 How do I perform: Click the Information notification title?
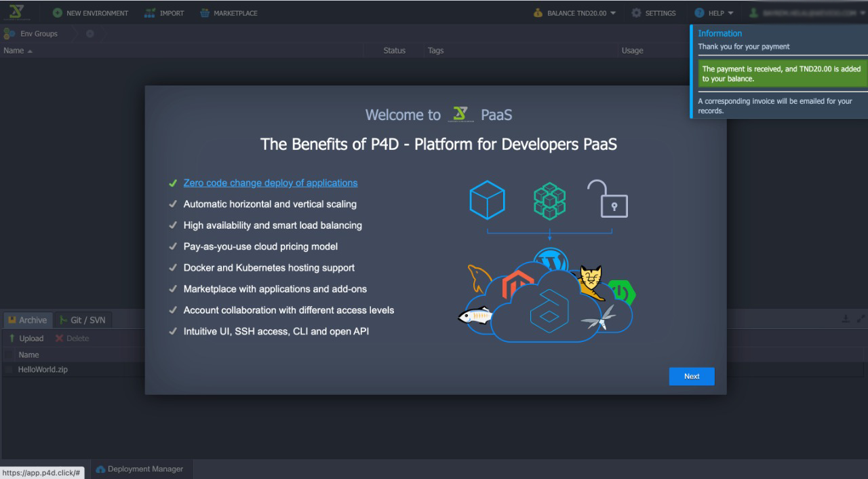click(x=720, y=33)
